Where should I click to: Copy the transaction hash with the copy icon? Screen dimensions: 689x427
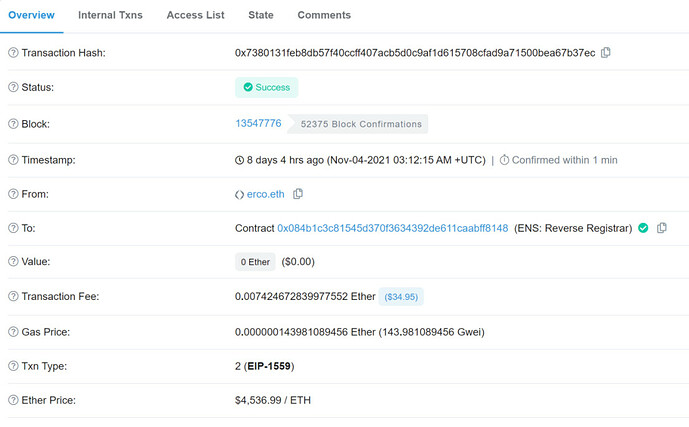click(x=606, y=52)
